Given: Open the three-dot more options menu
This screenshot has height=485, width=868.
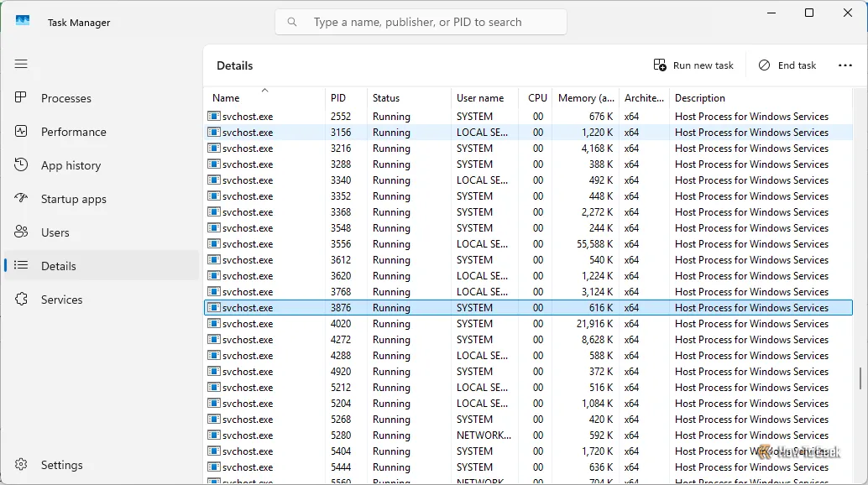Looking at the screenshot, I should click(844, 65).
